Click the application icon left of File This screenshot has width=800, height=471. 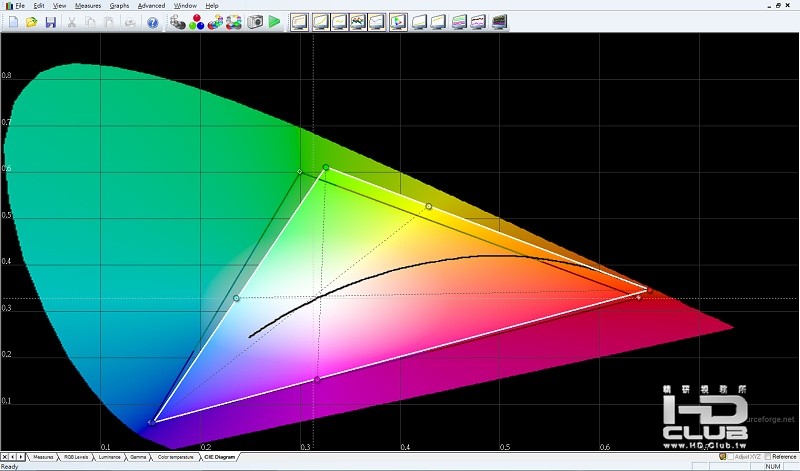coord(9,6)
